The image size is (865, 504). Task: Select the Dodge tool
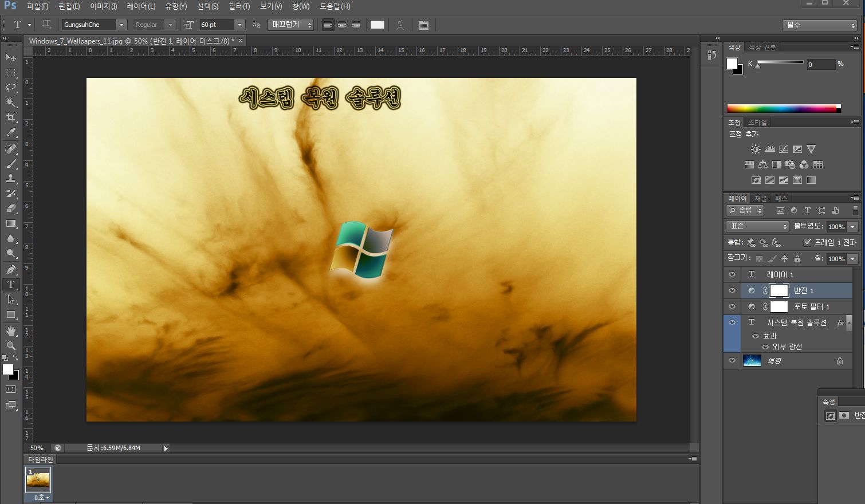pos(11,253)
